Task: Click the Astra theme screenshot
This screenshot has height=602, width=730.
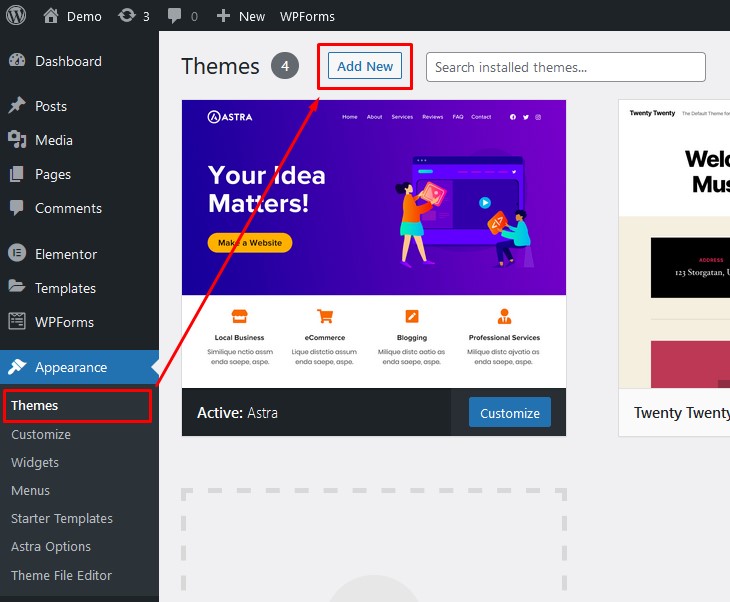Action: pyautogui.click(x=374, y=244)
